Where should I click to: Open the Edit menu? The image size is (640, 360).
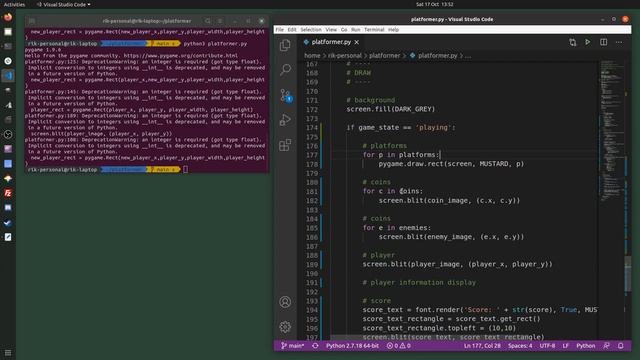(x=292, y=30)
